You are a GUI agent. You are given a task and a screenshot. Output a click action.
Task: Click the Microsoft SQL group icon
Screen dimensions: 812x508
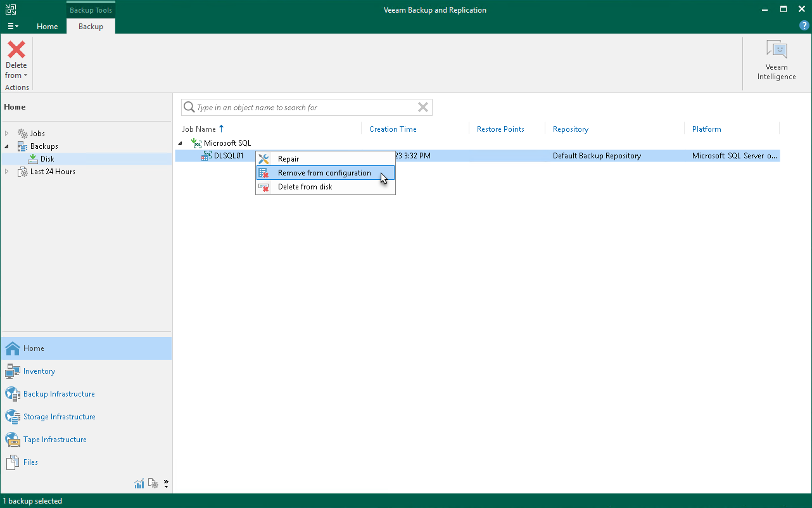[196, 143]
